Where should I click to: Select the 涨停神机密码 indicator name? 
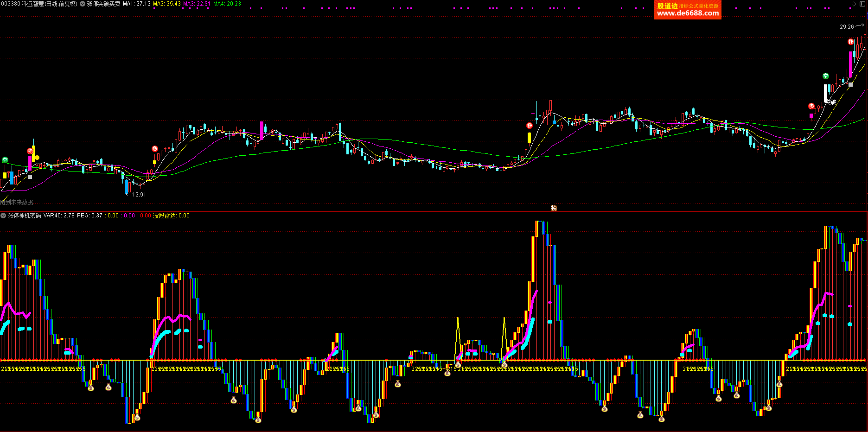coord(25,216)
